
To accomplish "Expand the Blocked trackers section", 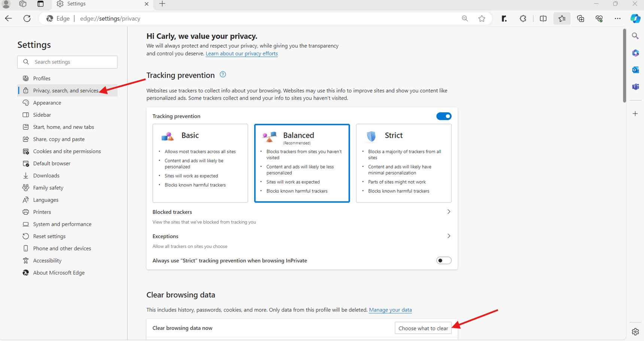I will point(449,211).
